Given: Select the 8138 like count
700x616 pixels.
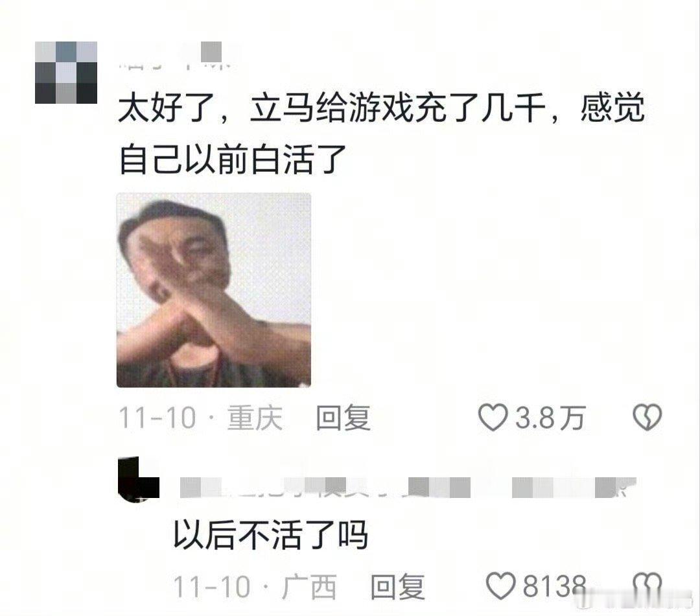Looking at the screenshot, I should pyautogui.click(x=554, y=586).
